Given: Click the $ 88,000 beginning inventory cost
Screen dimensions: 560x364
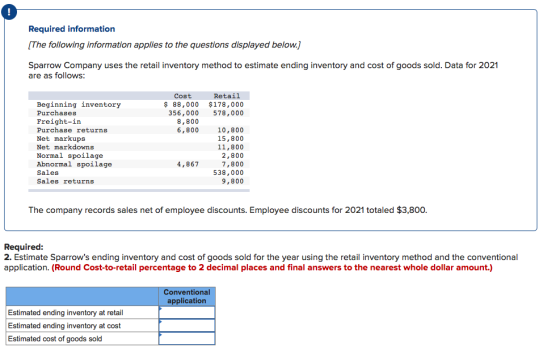Looking at the screenshot, I should [x=181, y=105].
